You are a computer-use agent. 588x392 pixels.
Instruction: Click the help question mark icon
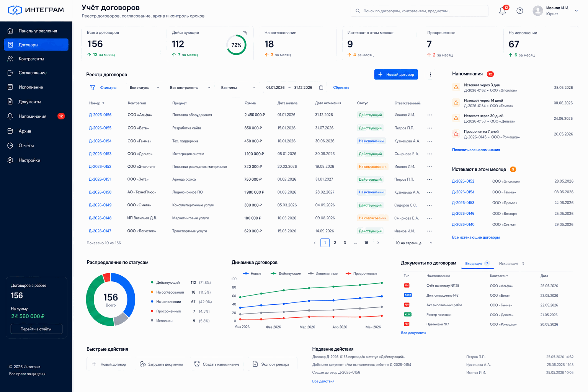[x=519, y=11]
